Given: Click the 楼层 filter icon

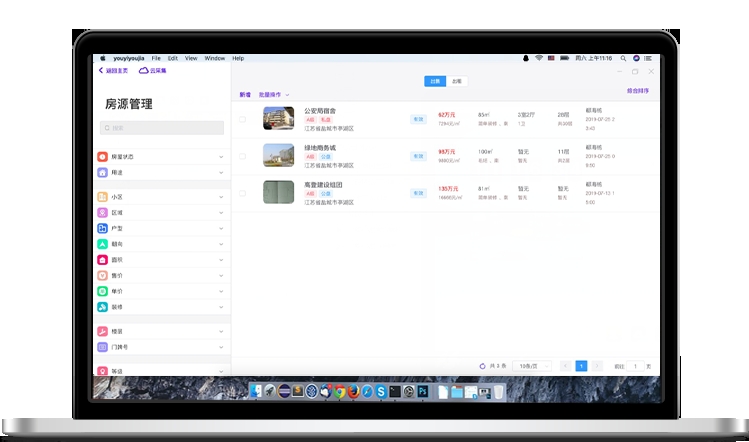Looking at the screenshot, I should point(102,331).
